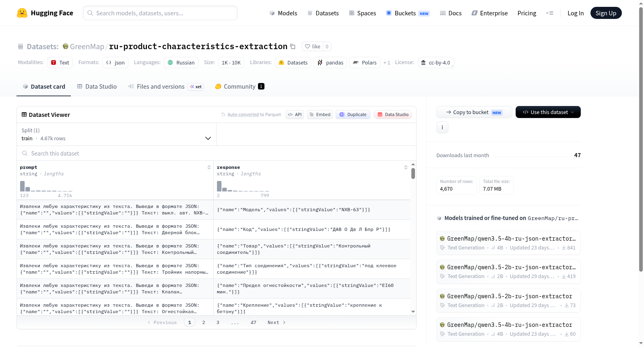644x347 pixels.
Task: Open the Data Studio tab
Action: [x=97, y=86]
